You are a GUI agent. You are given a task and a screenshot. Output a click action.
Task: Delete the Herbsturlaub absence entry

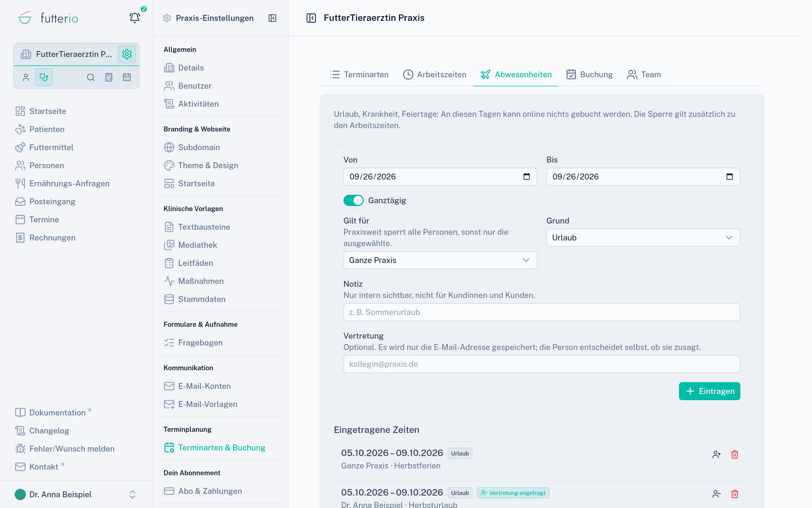(x=734, y=494)
